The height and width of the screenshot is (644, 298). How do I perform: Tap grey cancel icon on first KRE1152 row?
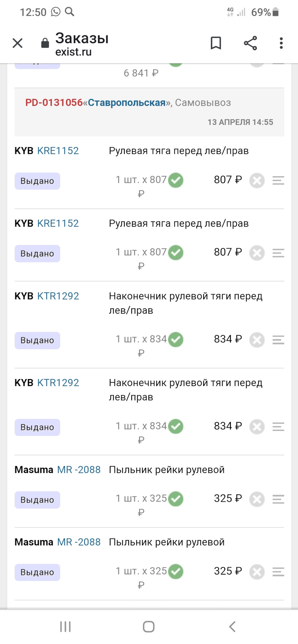(x=257, y=180)
